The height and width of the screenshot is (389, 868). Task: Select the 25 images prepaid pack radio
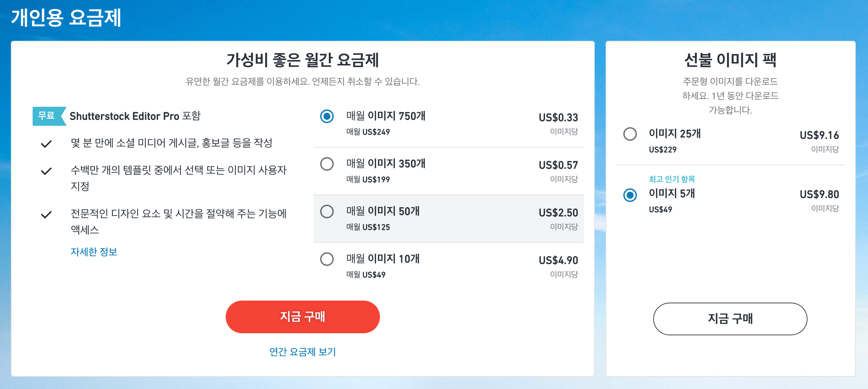[630, 134]
